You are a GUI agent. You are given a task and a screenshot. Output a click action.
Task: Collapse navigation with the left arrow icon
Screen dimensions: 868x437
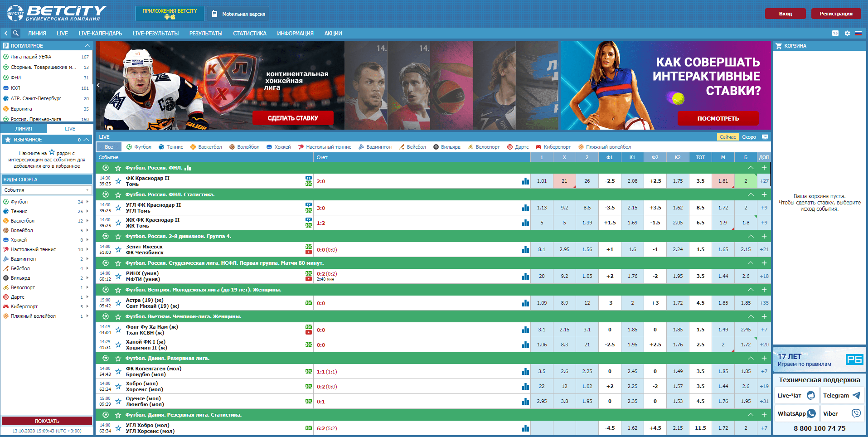click(x=6, y=33)
